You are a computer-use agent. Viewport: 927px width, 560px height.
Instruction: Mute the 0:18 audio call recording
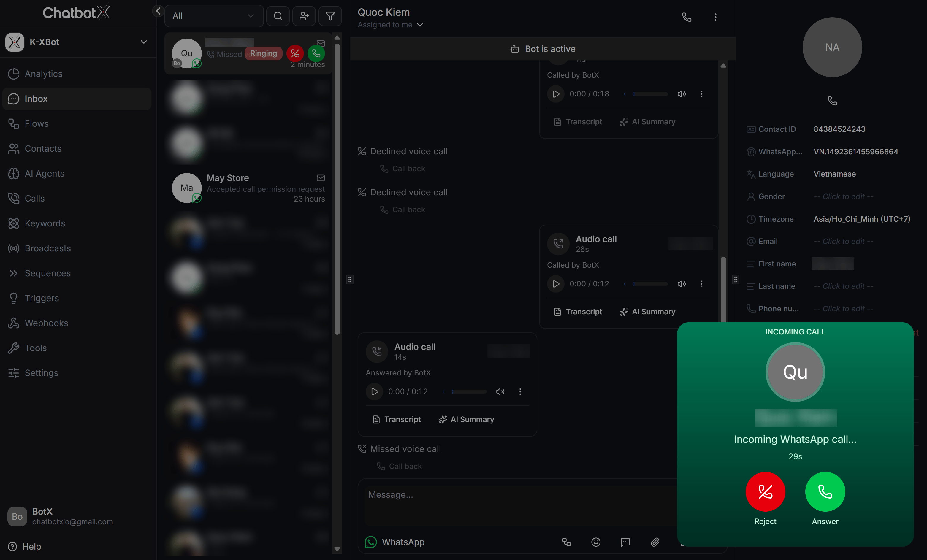[681, 94]
